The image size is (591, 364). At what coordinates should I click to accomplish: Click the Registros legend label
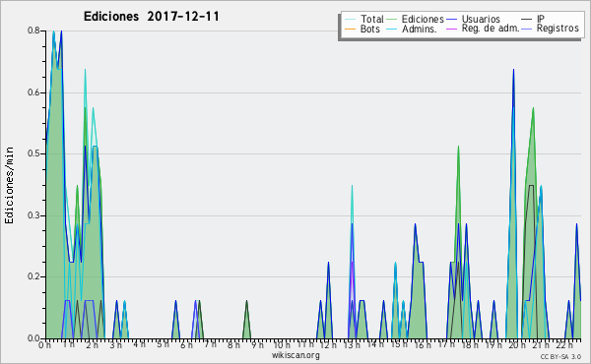pos(558,29)
